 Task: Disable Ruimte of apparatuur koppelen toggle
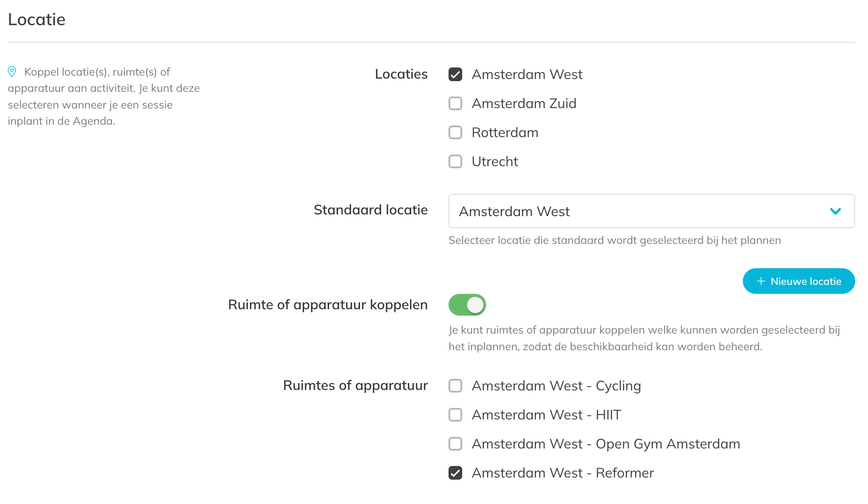pyautogui.click(x=467, y=305)
